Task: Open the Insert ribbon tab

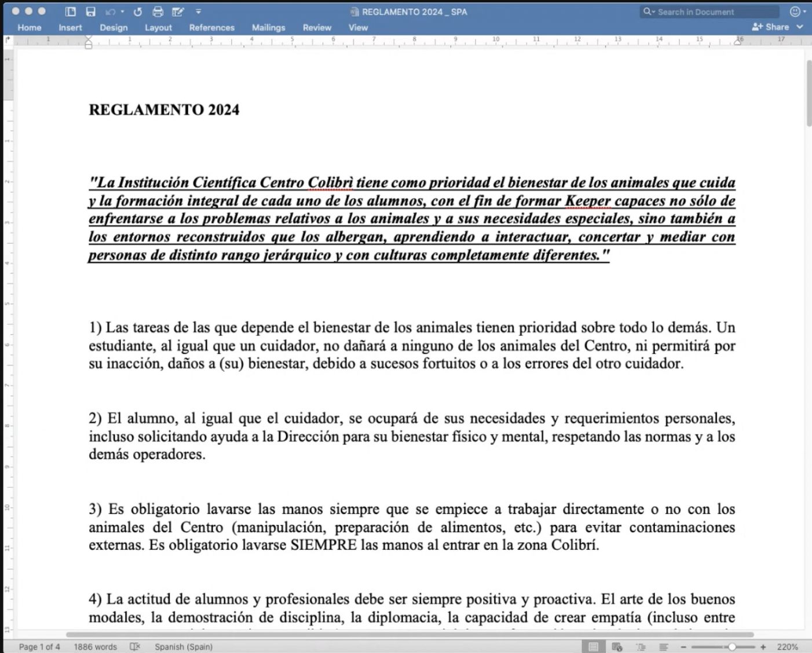Action: tap(70, 27)
